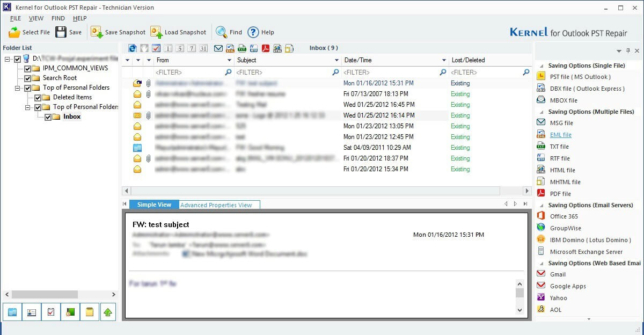Choose the EML file saving option
This screenshot has width=644, height=335.
pos(561,135)
